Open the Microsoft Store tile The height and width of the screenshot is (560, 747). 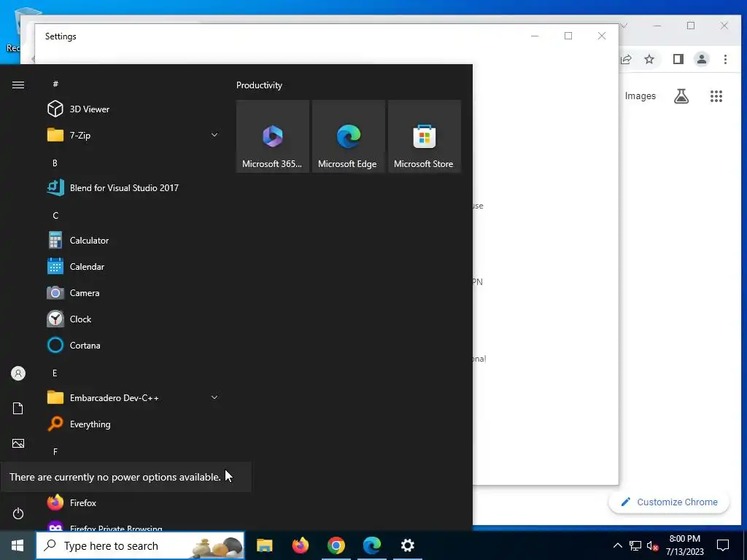coord(424,136)
